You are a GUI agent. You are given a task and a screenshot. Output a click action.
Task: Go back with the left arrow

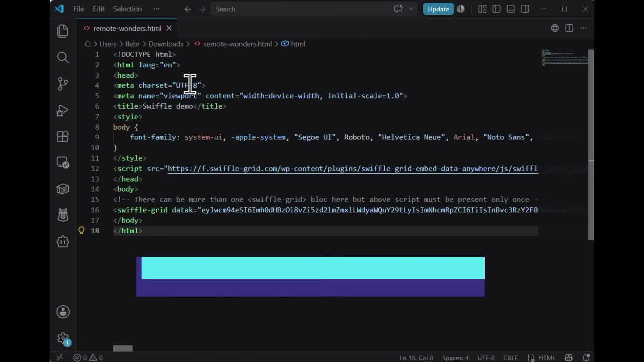click(188, 9)
